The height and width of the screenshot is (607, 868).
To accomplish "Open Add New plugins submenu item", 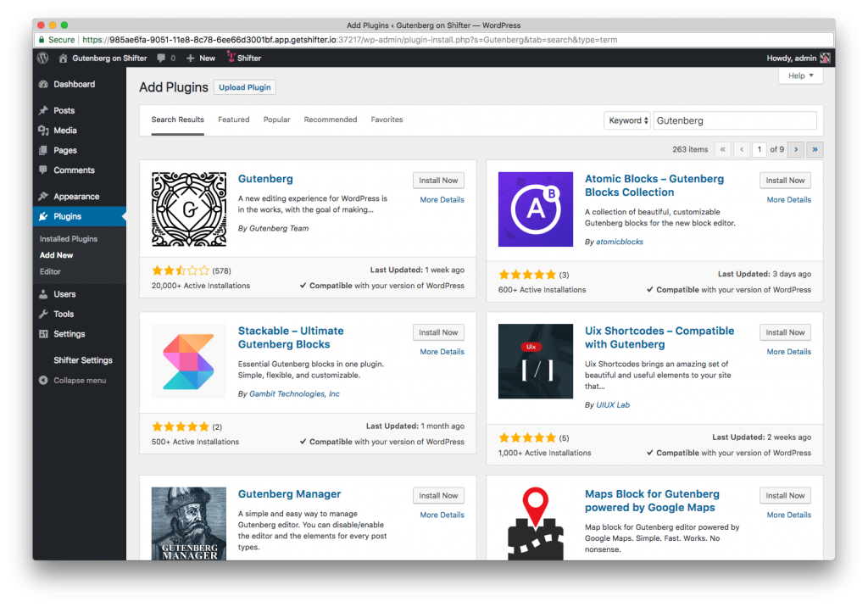I will pos(57,255).
